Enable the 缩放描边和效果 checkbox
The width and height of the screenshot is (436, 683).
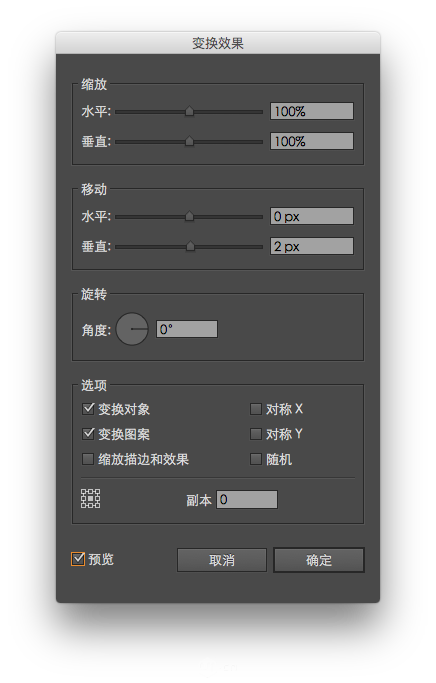pyautogui.click(x=88, y=459)
